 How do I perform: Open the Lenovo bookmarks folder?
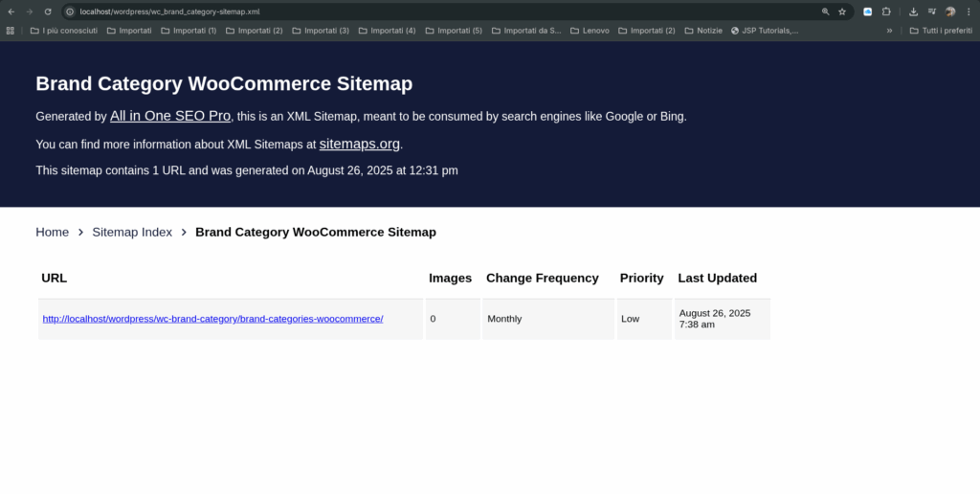(590, 30)
